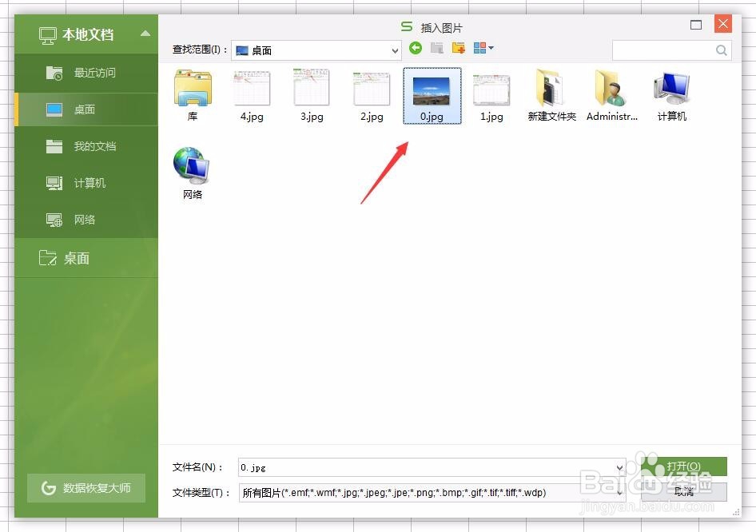This screenshot has width=756, height=532.
Task: Expand the 文件名 dropdown arrow
Action: point(620,467)
